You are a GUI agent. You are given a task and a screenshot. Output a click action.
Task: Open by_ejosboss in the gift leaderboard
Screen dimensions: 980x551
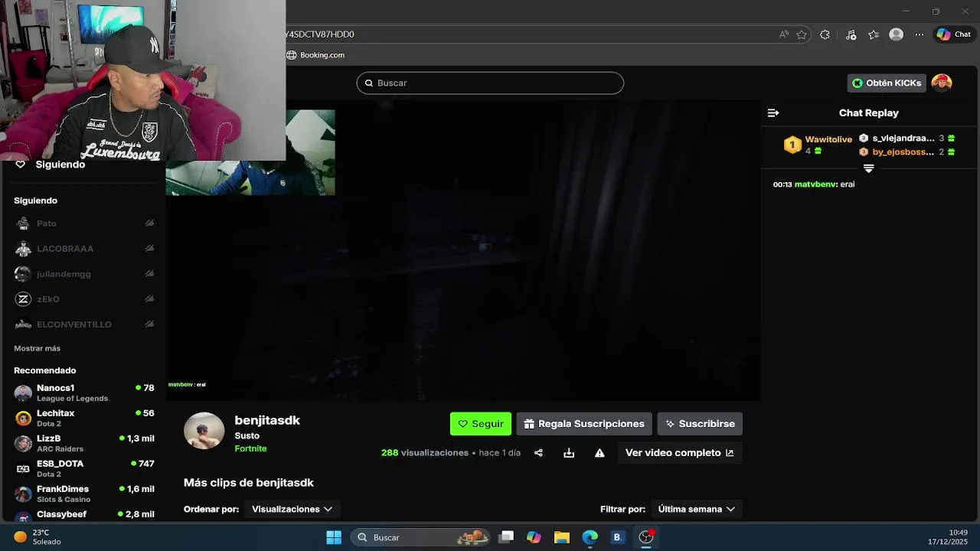click(903, 152)
